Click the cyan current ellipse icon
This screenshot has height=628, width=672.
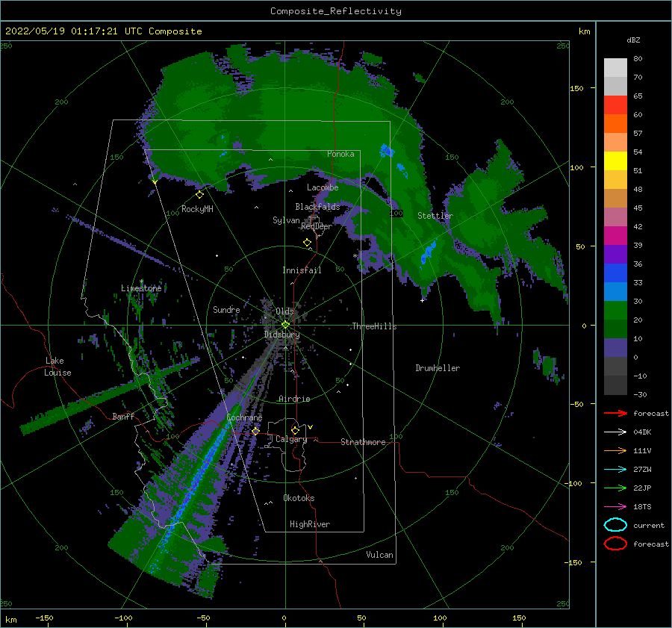(615, 525)
